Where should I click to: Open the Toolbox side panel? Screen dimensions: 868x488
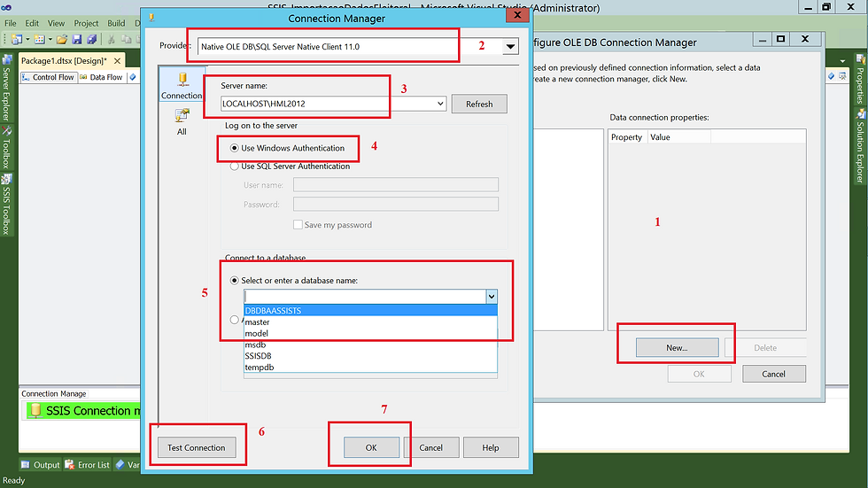(x=7, y=148)
